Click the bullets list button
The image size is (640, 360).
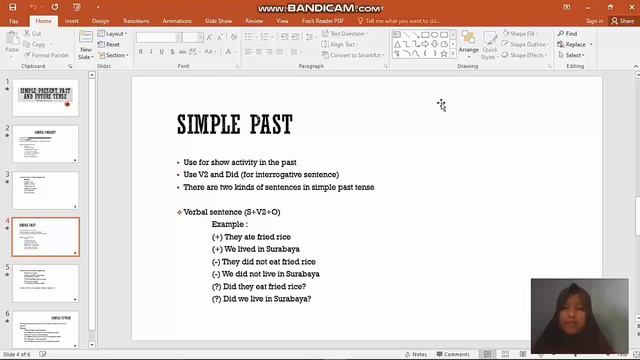249,37
